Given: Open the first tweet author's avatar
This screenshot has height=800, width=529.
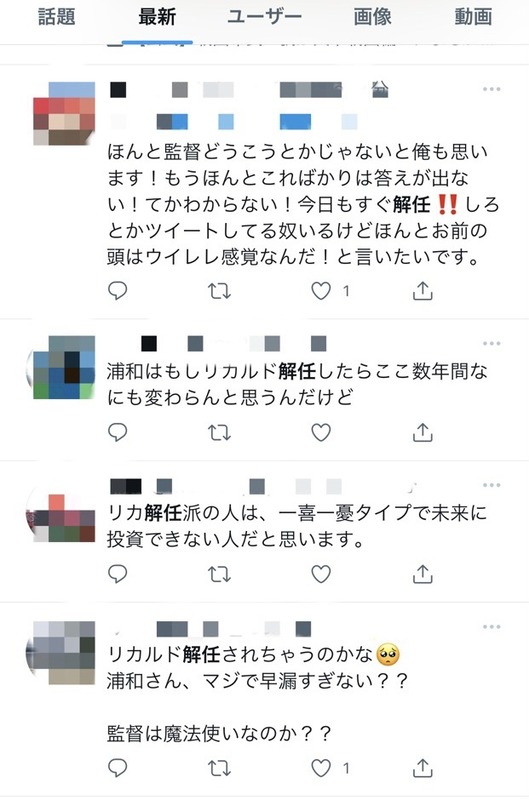Looking at the screenshot, I should (x=64, y=114).
